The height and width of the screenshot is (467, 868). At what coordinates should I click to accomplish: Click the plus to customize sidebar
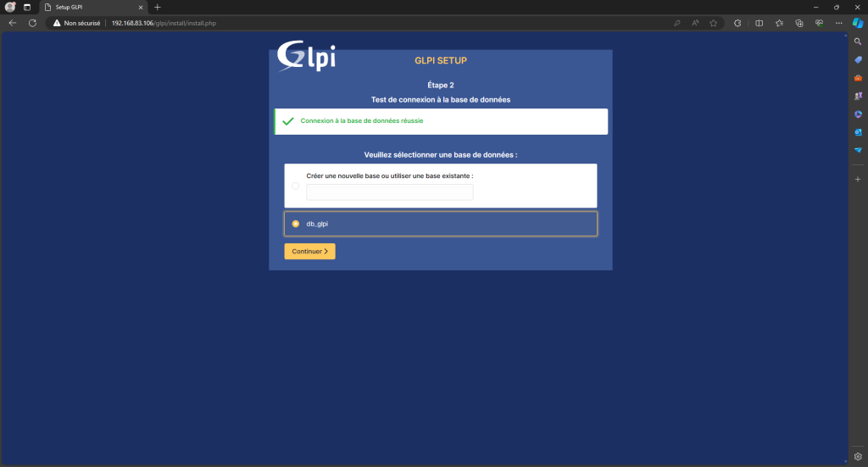(857, 180)
